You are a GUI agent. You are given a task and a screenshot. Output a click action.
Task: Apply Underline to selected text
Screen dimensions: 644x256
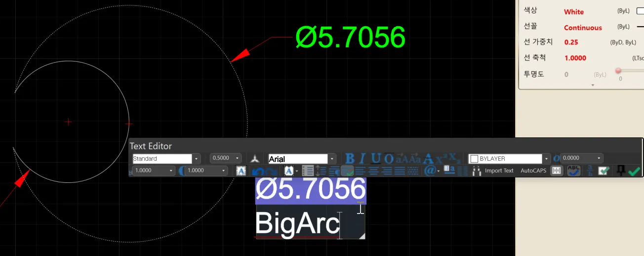[x=376, y=159]
